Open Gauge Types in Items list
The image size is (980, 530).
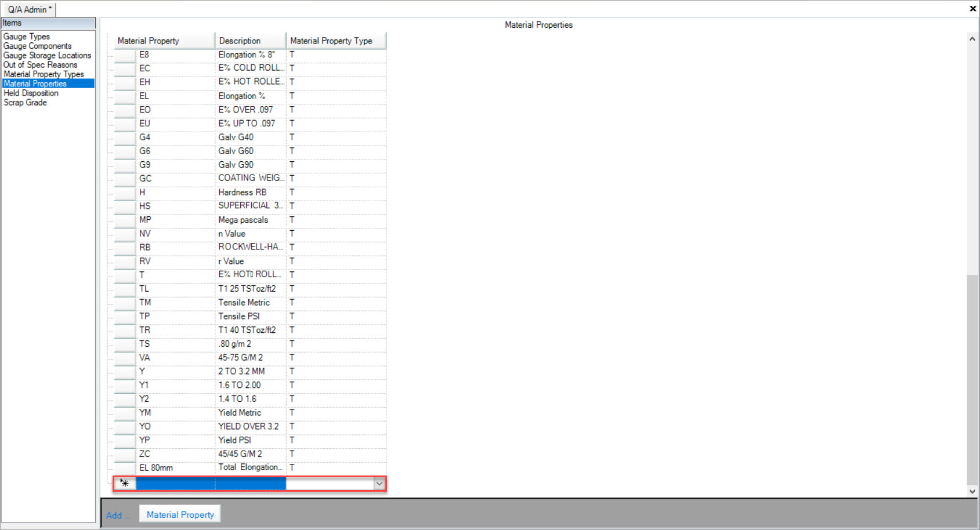pos(27,37)
